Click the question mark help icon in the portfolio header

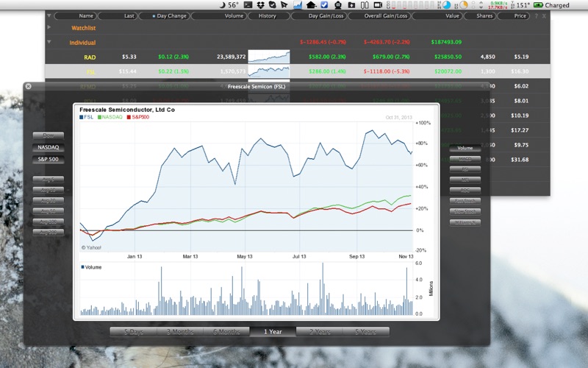537,15
